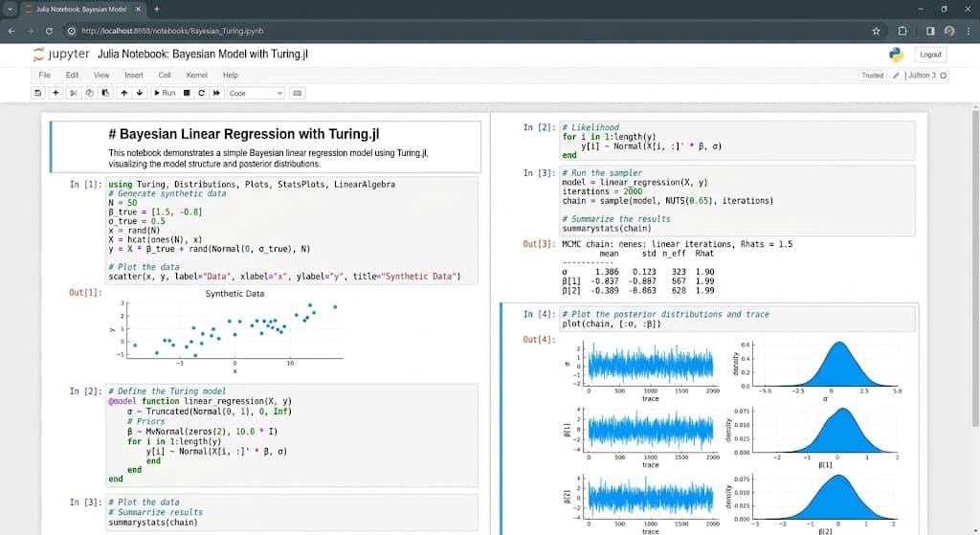This screenshot has width=980, height=535.
Task: Run the selected cell
Action: pyautogui.click(x=165, y=93)
